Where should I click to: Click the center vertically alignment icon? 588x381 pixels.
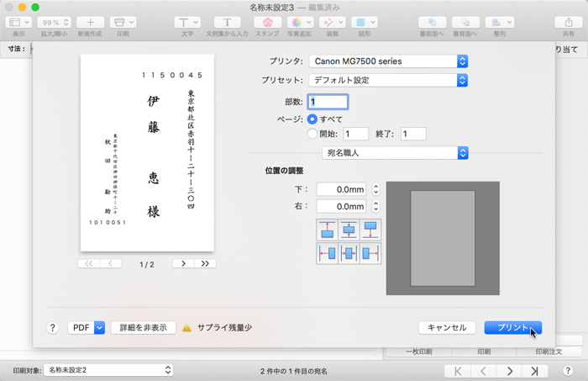[349, 230]
